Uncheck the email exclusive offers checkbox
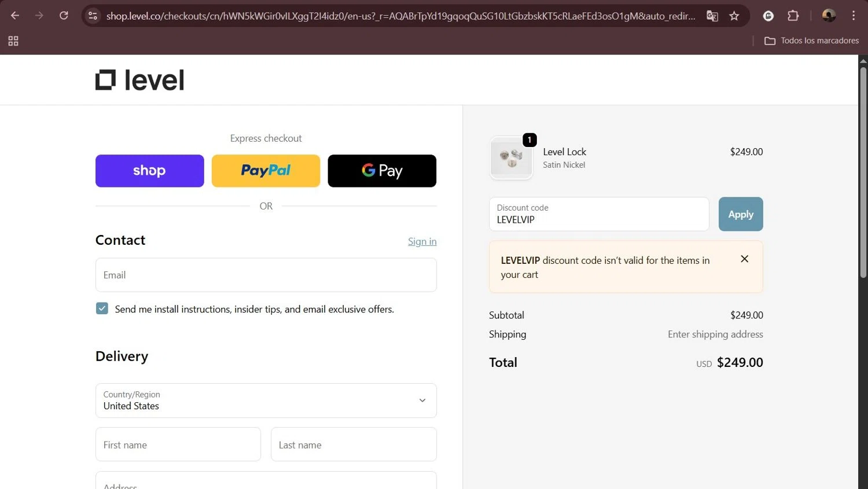The height and width of the screenshot is (489, 868). click(x=102, y=308)
